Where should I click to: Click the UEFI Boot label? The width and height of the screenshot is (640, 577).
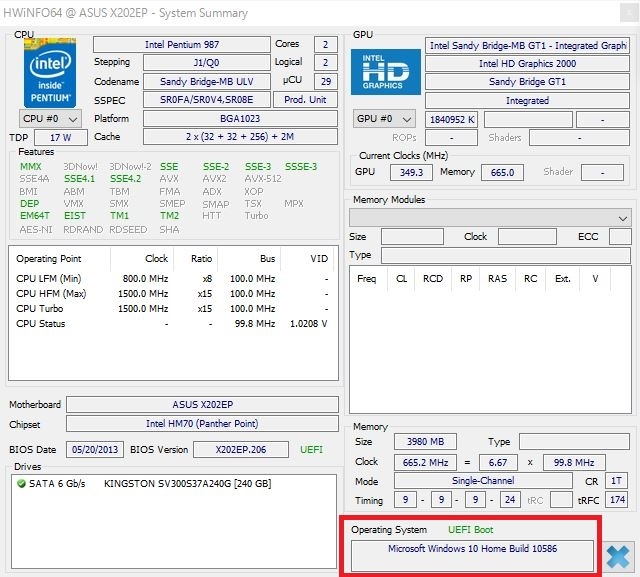(471, 530)
